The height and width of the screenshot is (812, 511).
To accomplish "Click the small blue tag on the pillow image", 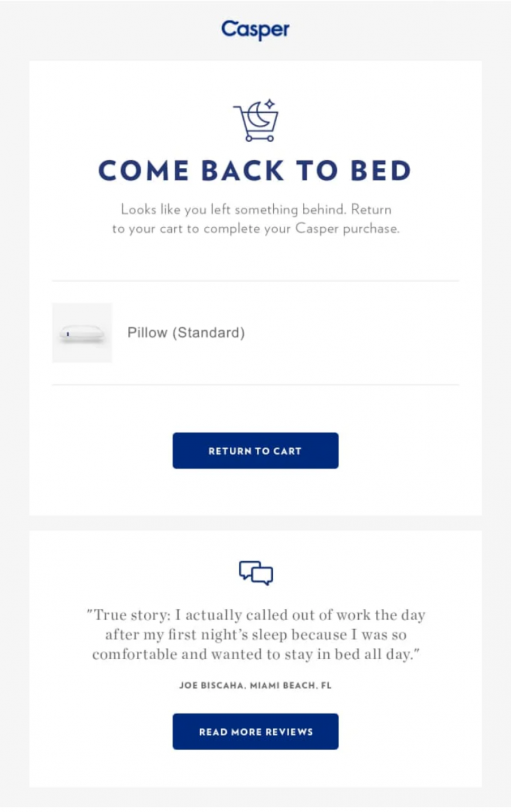I will tap(68, 334).
